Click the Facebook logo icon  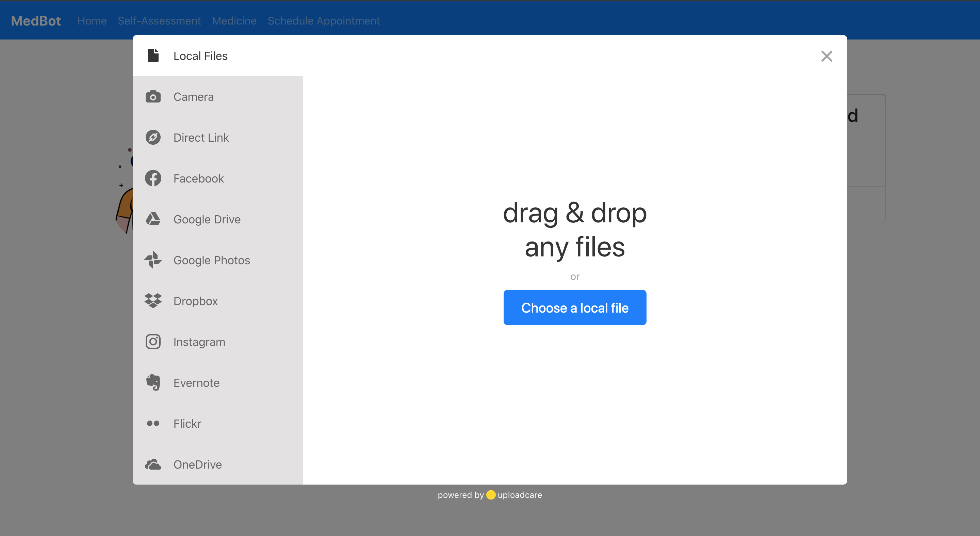(153, 178)
